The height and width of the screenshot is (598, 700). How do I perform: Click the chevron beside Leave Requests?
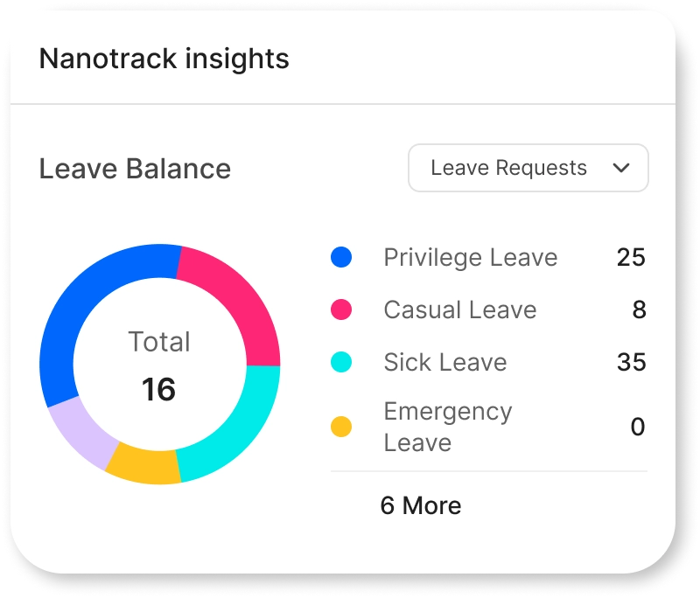coord(621,168)
